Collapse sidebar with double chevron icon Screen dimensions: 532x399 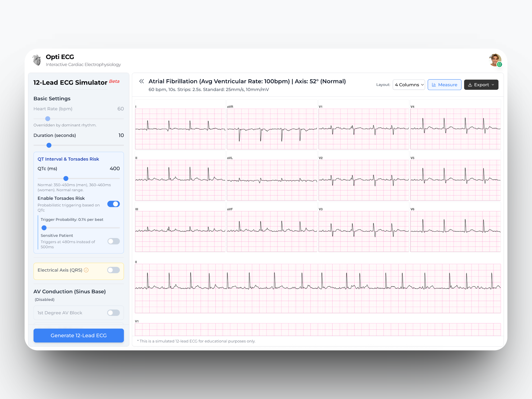(141, 81)
